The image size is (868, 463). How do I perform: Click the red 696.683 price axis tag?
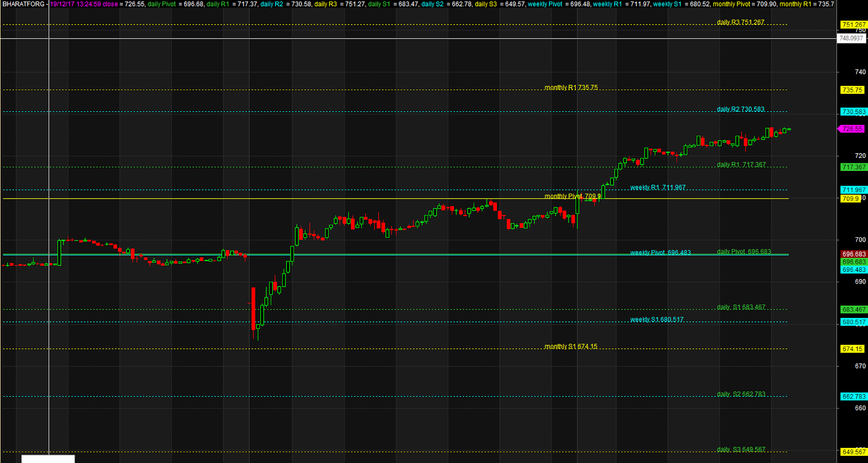(x=854, y=254)
